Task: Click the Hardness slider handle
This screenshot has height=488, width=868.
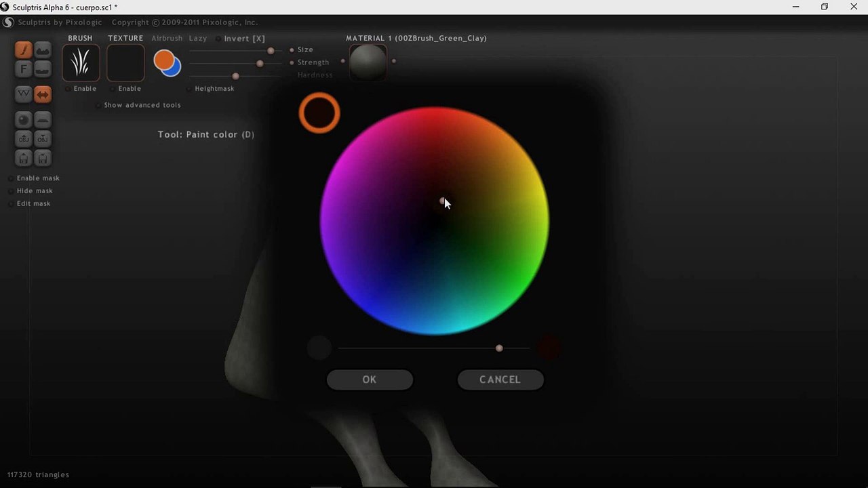Action: pyautogui.click(x=235, y=76)
